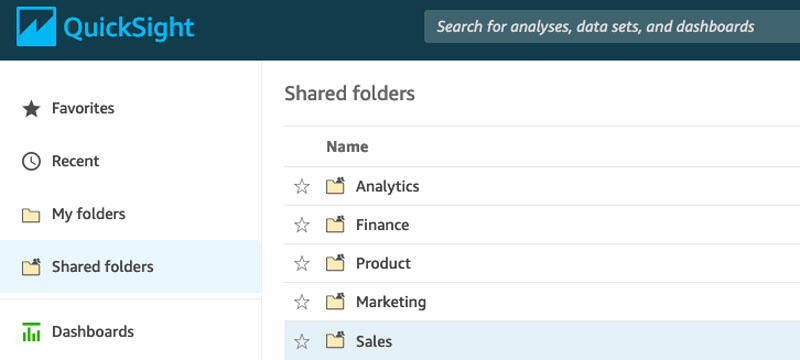Viewport: 800px width, 360px height.
Task: Click the Favorites star icon in sidebar
Action: click(x=31, y=109)
